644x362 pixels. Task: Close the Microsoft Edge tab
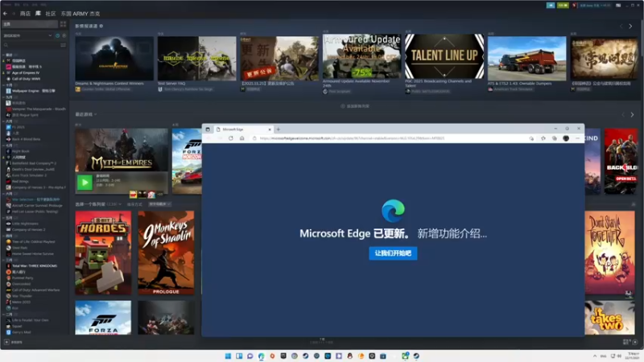[x=270, y=130]
